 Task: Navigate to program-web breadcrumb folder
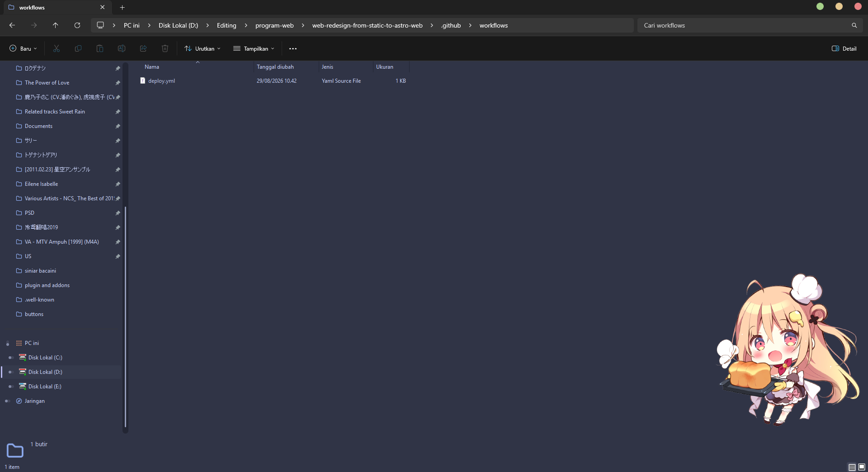coord(274,25)
